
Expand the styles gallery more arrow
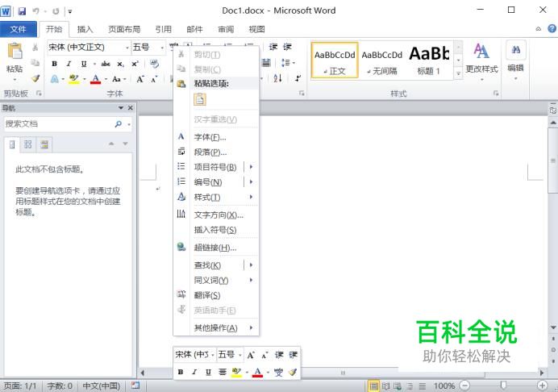point(458,73)
